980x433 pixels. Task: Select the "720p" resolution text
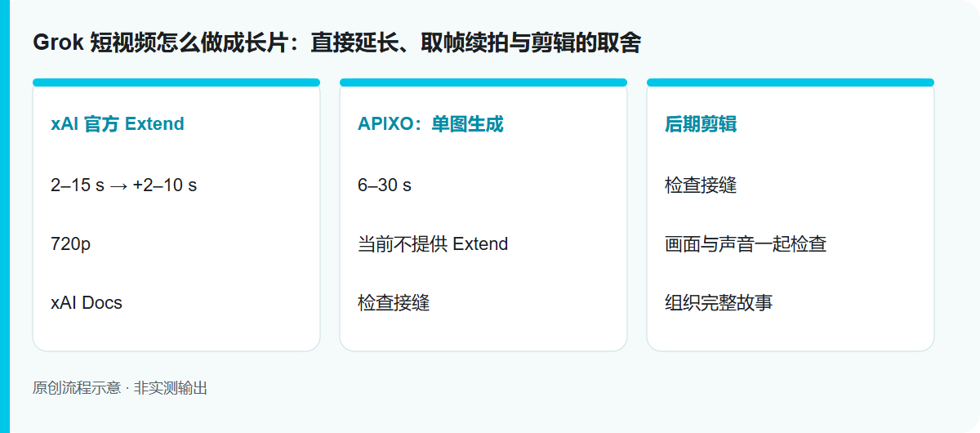[71, 244]
